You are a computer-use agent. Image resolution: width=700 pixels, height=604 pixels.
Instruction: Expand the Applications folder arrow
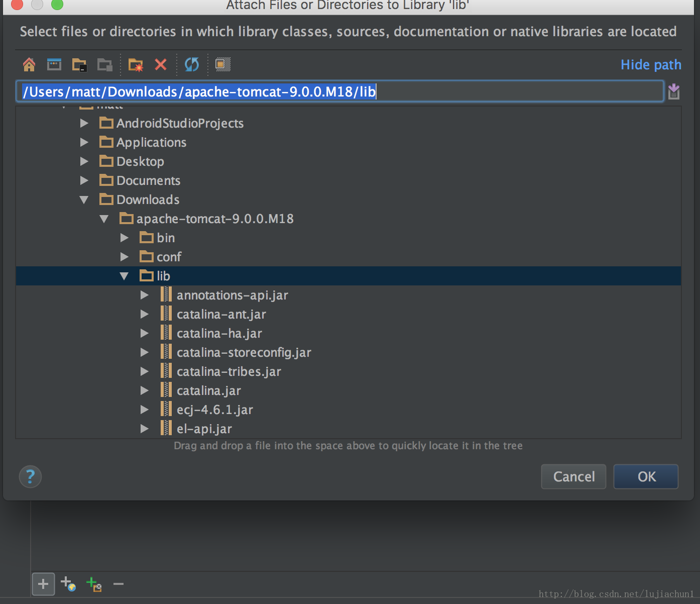(84, 142)
